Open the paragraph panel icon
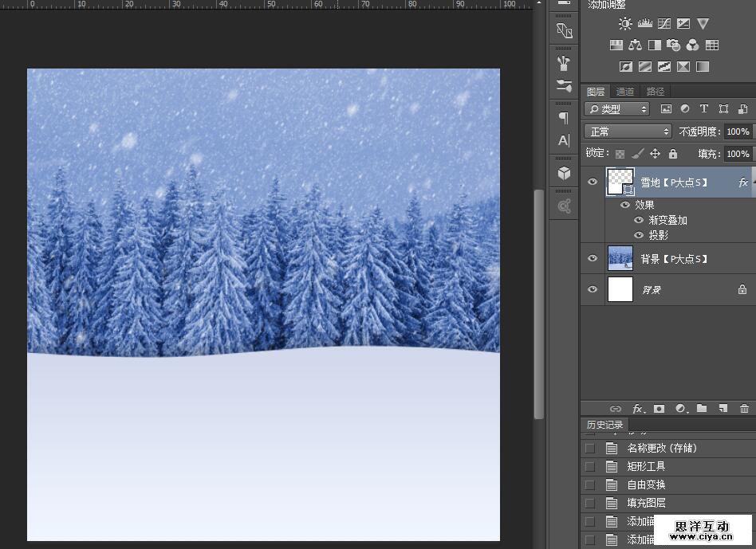 (565, 118)
